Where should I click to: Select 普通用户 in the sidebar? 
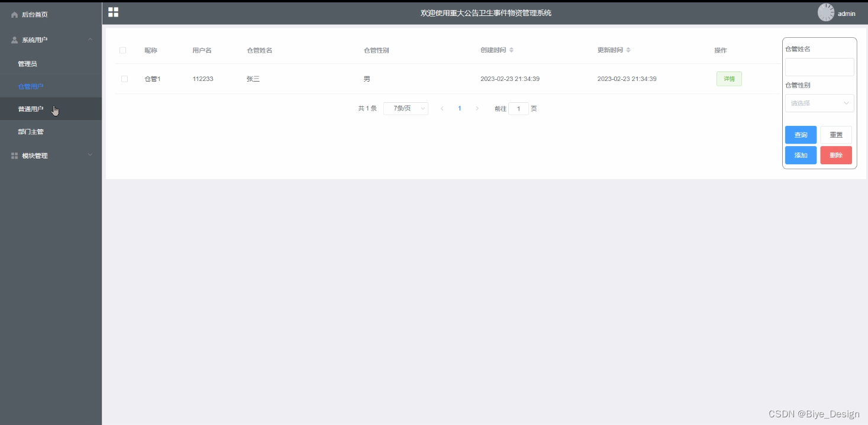tap(51, 109)
